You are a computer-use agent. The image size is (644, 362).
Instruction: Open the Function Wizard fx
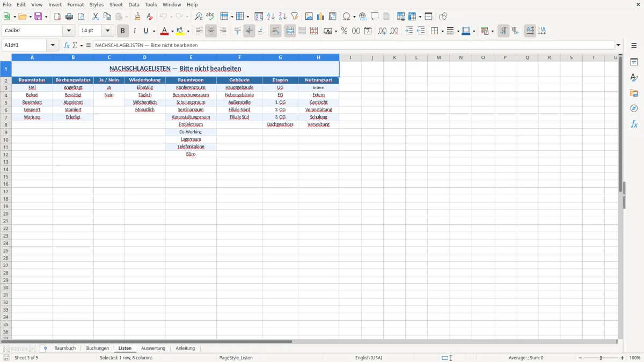67,45
